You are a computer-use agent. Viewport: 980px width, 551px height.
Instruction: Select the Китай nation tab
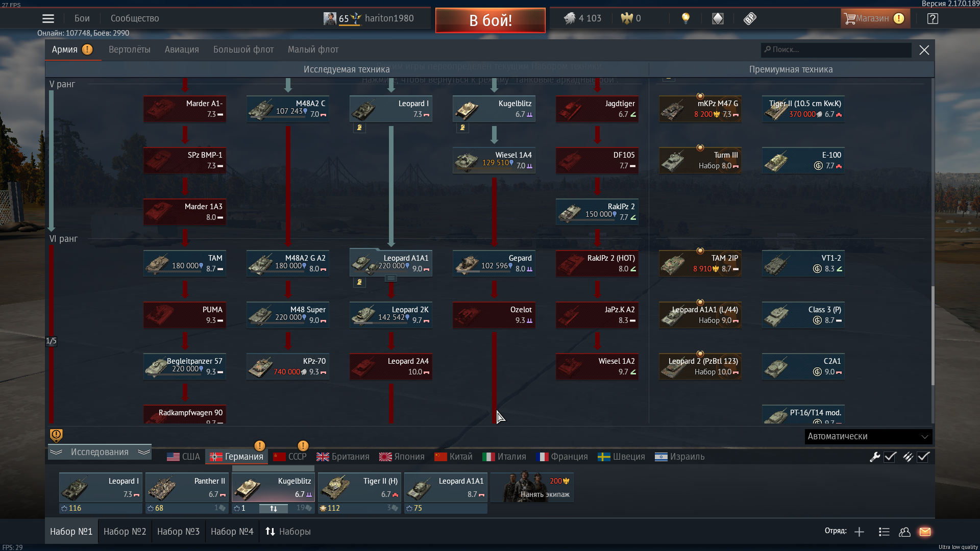point(453,457)
